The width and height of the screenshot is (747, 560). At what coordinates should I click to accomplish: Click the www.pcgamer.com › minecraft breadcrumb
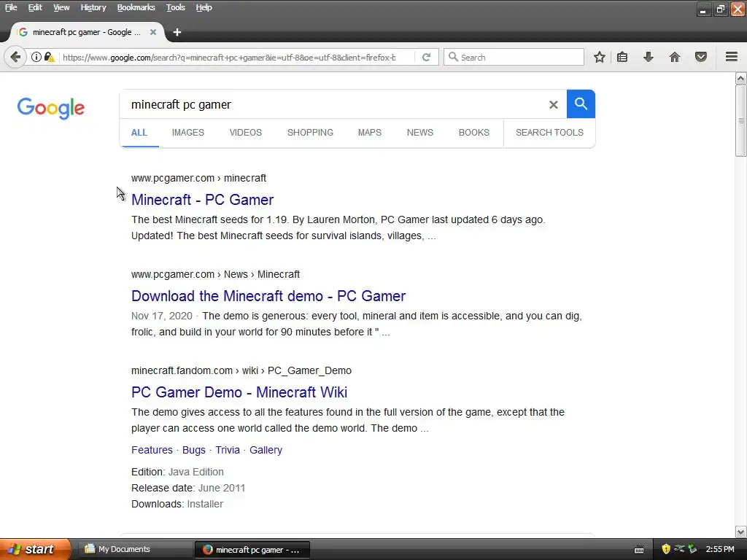click(x=198, y=178)
